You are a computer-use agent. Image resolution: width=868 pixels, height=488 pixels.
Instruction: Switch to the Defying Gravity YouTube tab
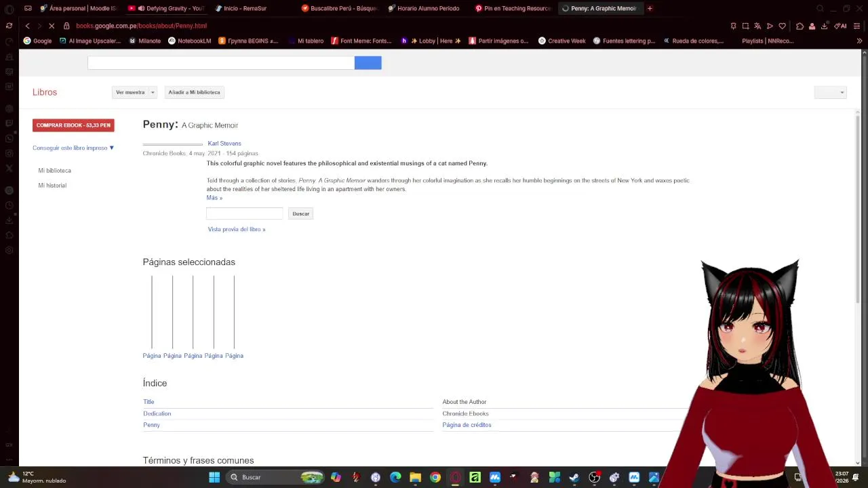tap(165, 9)
